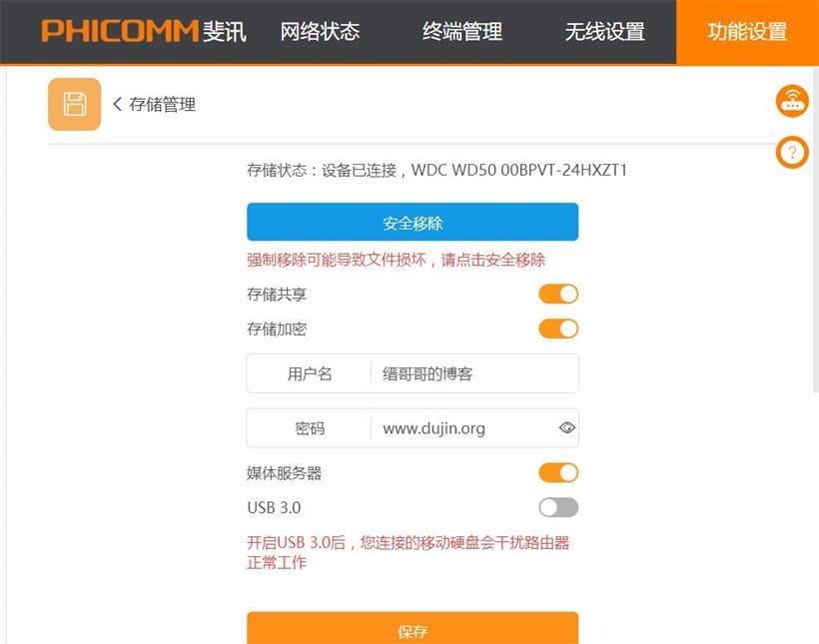Toggle the 存储共享 switch
The height and width of the screenshot is (644, 819).
[x=558, y=295]
